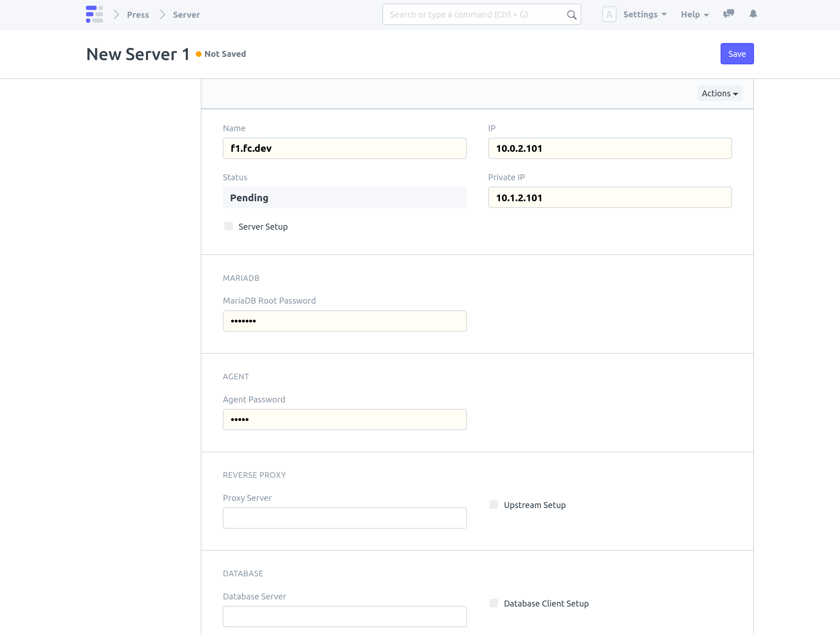Viewport: 840px width, 635px height.
Task: Click the Frappe Cloud logo
Action: [x=94, y=15]
